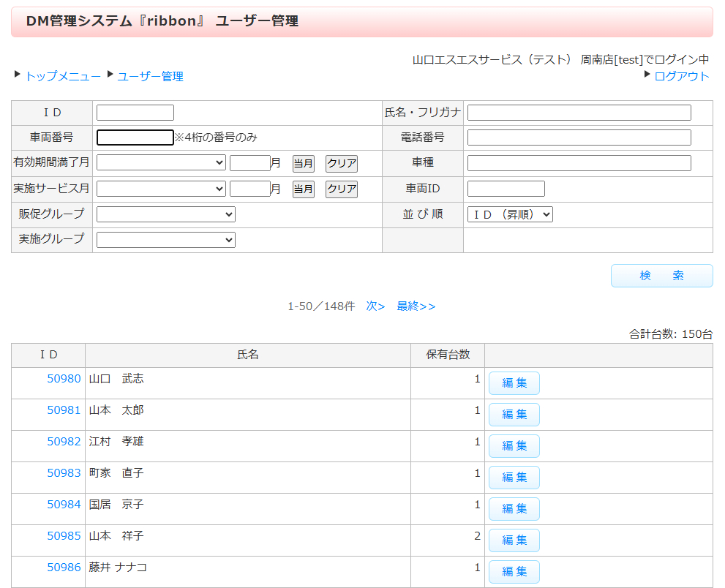Click 編集 button for 山口 武志
Image resolution: width=725 pixels, height=588 pixels.
click(x=514, y=383)
